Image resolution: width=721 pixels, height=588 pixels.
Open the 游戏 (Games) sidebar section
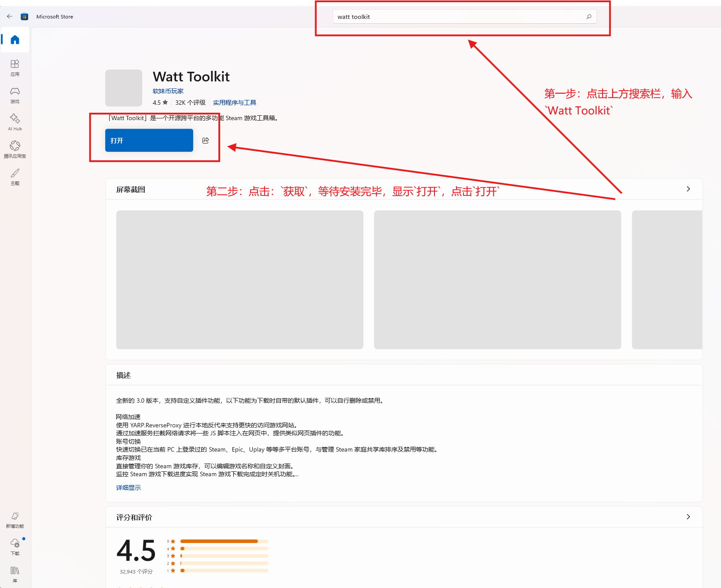15,95
